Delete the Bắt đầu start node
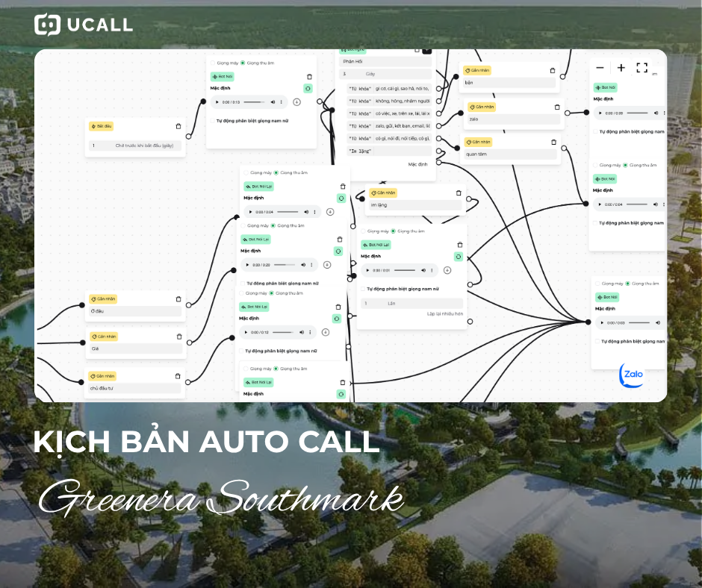 tap(178, 126)
